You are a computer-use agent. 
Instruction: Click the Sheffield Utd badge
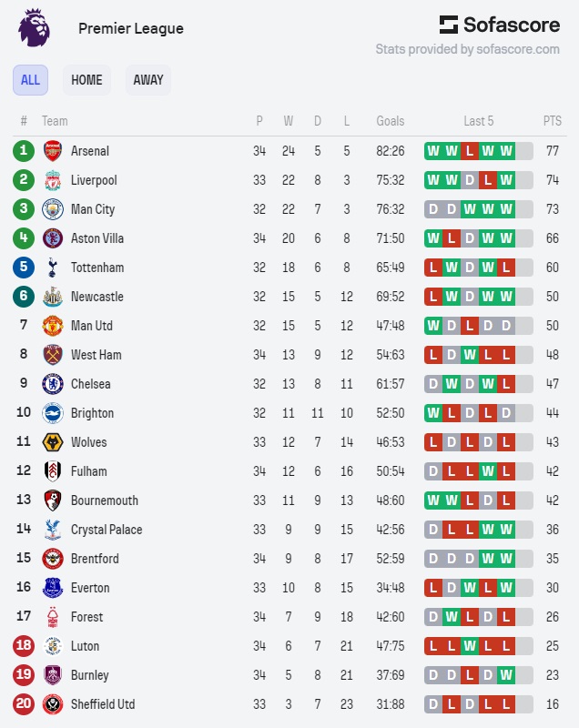point(53,704)
